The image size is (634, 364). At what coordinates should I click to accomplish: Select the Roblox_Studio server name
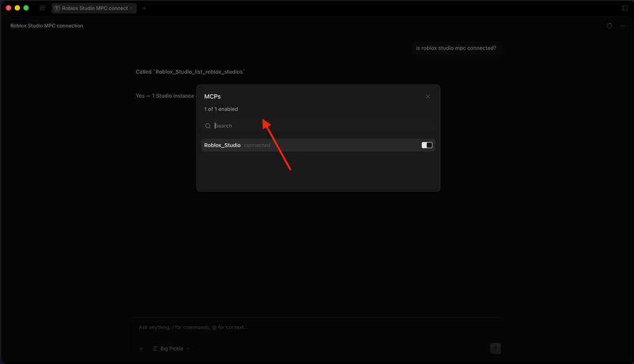click(222, 145)
